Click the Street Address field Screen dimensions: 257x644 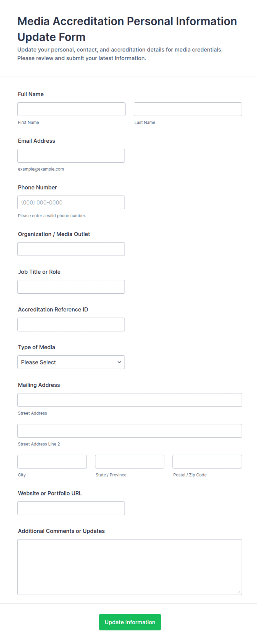pyautogui.click(x=130, y=400)
